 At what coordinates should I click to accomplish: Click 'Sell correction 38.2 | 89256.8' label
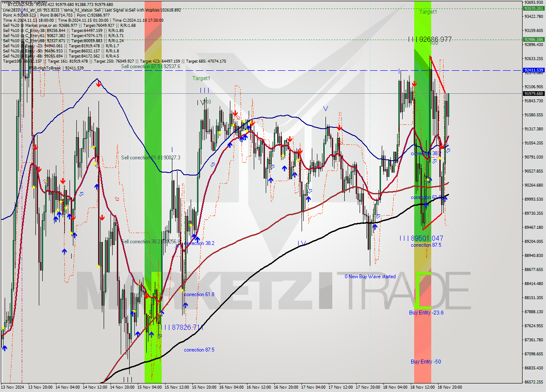click(x=151, y=242)
